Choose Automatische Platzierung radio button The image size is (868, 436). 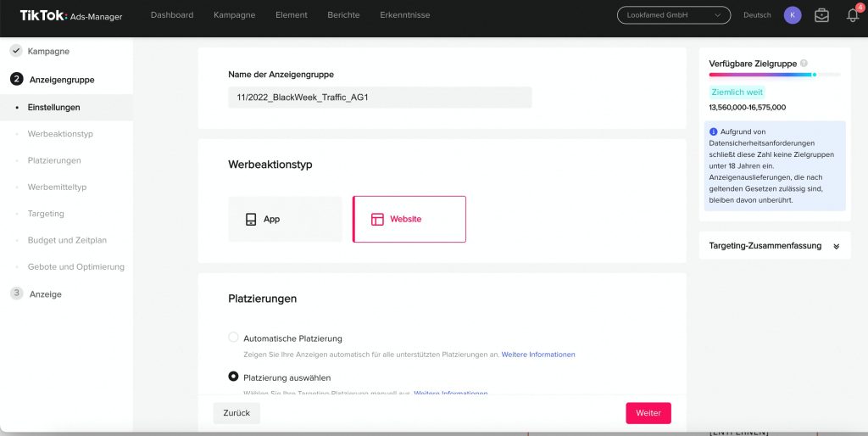pos(234,338)
